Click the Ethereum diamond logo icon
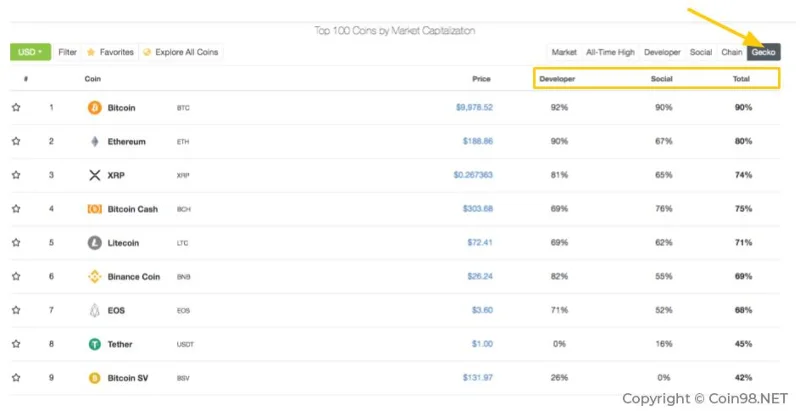Viewport: 800px width, 411px height. click(94, 141)
